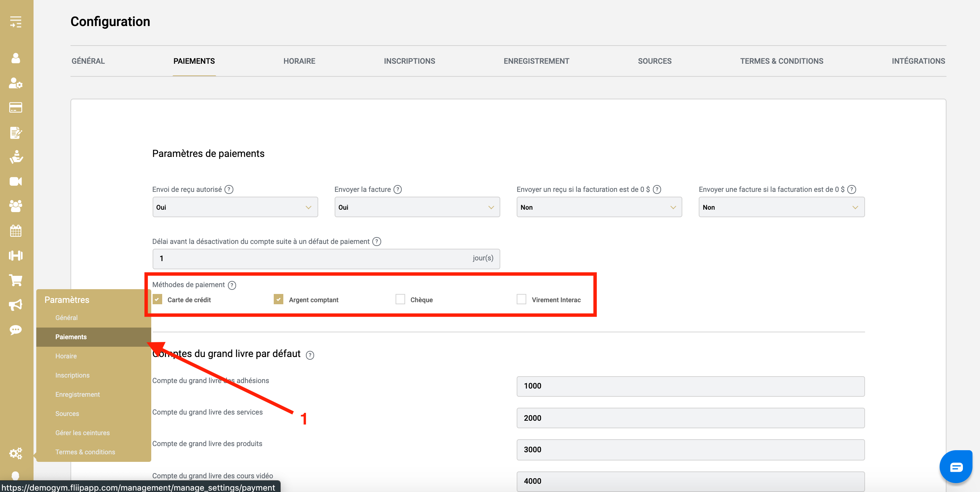Open the credit card billing icon
Viewport: 980px width, 492px height.
click(16, 108)
